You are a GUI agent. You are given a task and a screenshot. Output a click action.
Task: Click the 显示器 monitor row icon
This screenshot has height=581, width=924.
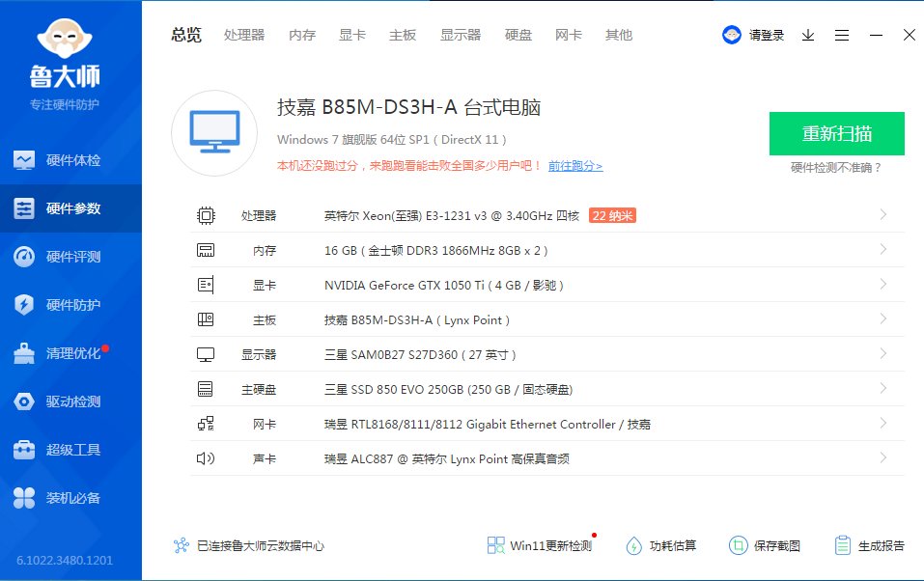click(x=206, y=354)
